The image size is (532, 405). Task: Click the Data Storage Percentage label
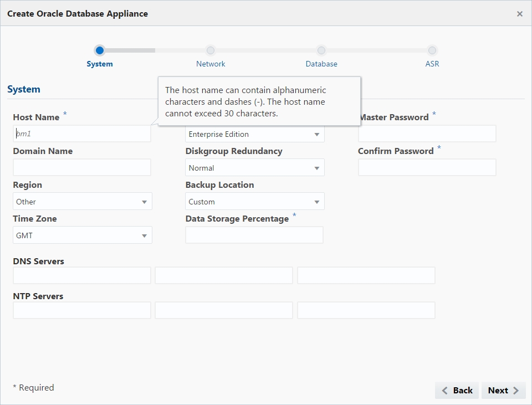[237, 219]
